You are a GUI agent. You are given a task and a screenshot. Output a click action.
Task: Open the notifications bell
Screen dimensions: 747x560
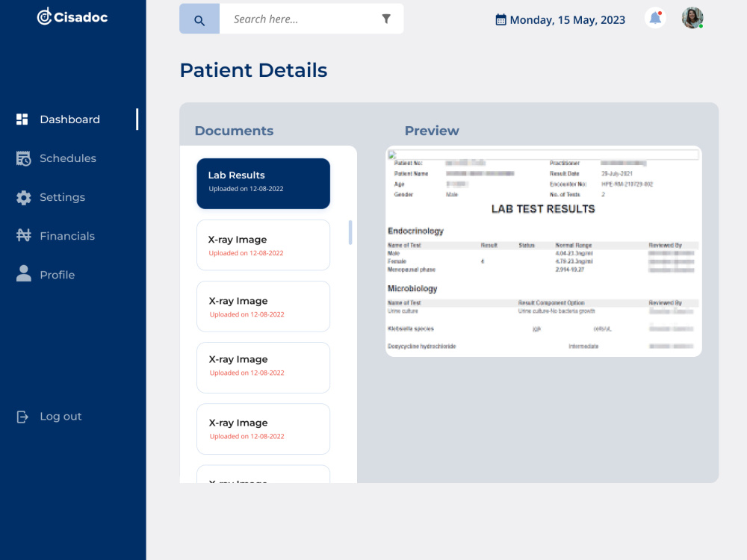(x=656, y=18)
